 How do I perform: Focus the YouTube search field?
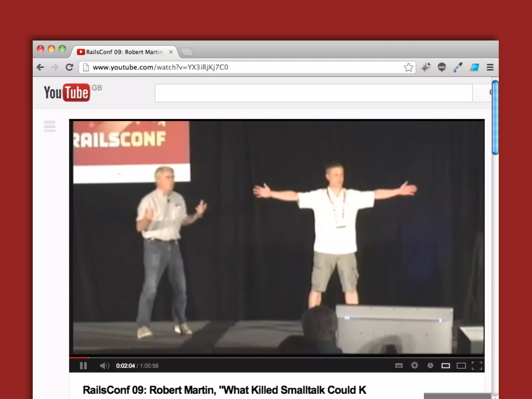pyautogui.click(x=313, y=93)
